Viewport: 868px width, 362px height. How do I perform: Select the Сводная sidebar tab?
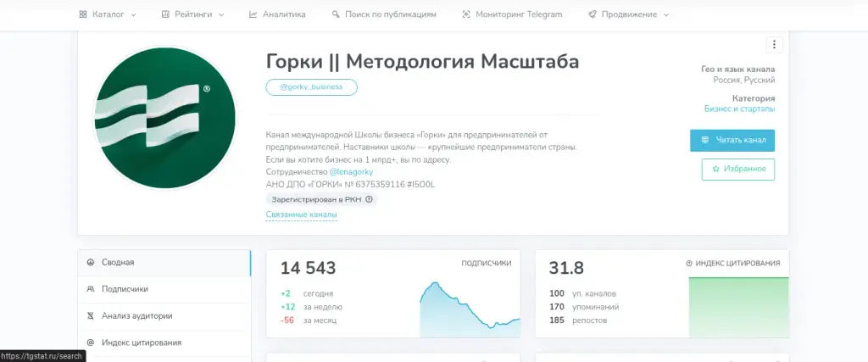pyautogui.click(x=164, y=262)
